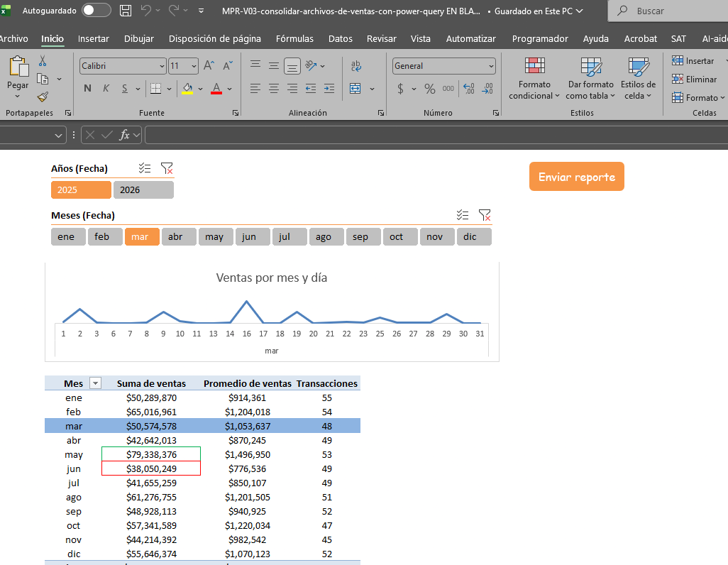Screen dimensions: 728x565
Task: Select dic in month slicer
Action: [x=474, y=237]
